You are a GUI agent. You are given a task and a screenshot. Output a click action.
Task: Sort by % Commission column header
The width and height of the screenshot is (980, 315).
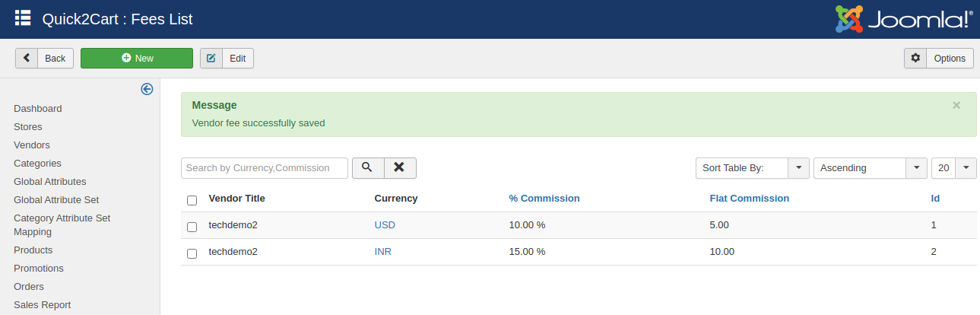pyautogui.click(x=544, y=199)
